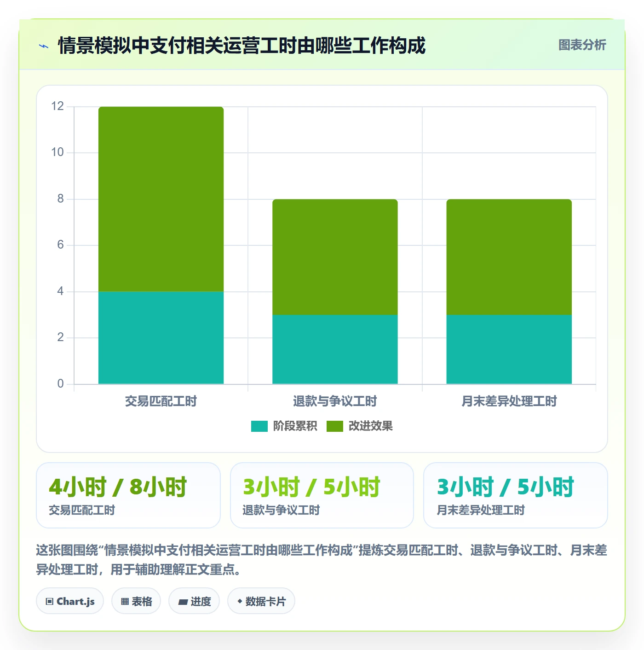Click the y-axis value 8

[60, 199]
